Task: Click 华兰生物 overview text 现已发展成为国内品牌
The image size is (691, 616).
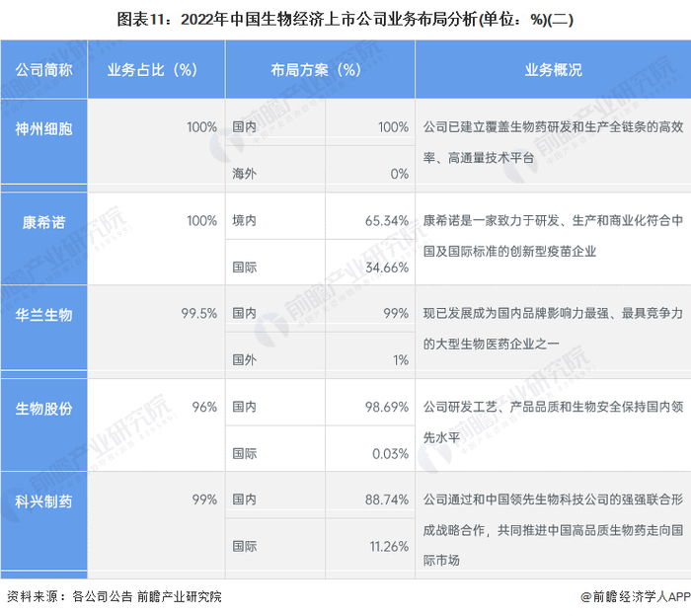Action: 553,329
